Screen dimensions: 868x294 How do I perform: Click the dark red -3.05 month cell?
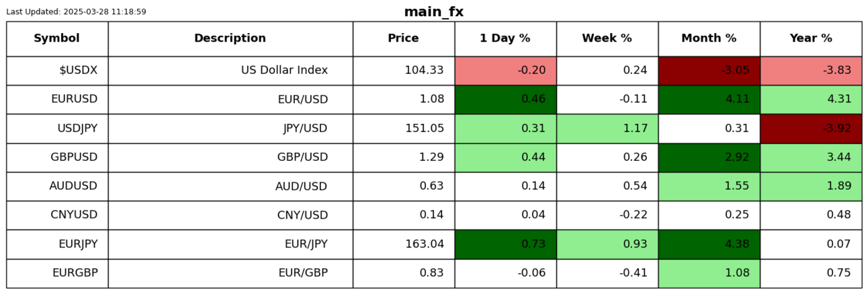click(x=709, y=71)
